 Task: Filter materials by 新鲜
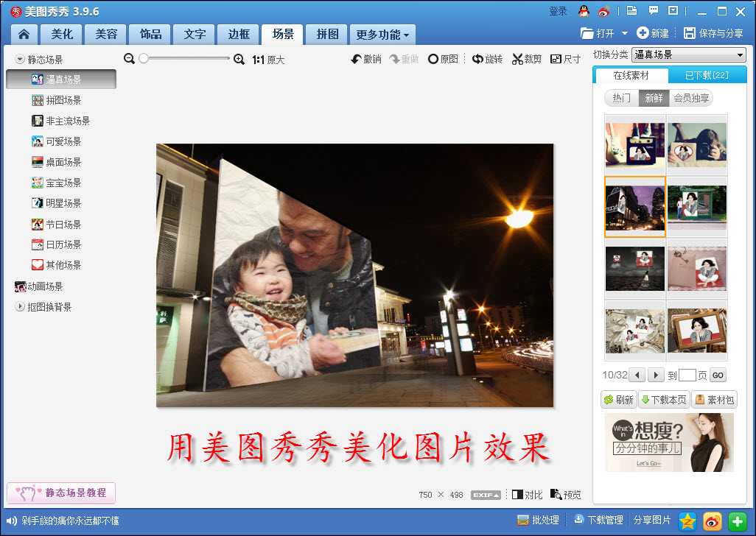click(x=654, y=98)
